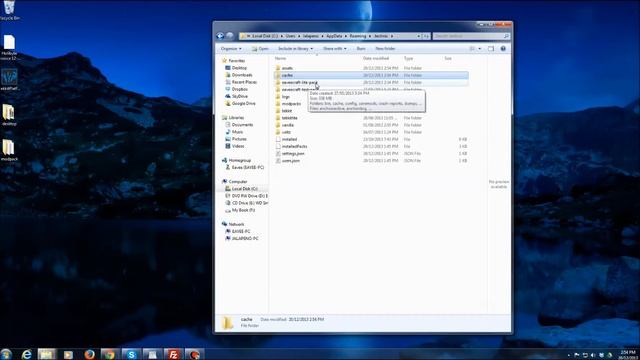
Task: Refresh the folder via address bar button
Action: 426,36
